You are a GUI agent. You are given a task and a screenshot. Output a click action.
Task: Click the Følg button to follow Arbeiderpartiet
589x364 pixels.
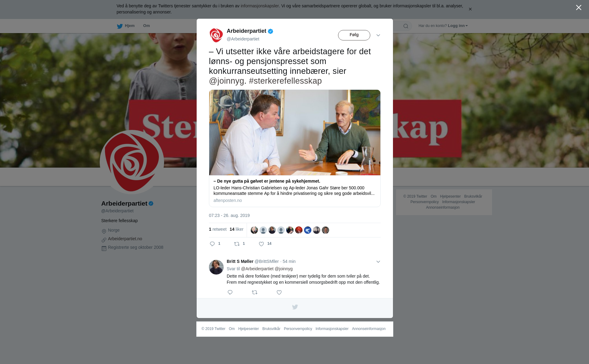[354, 35]
